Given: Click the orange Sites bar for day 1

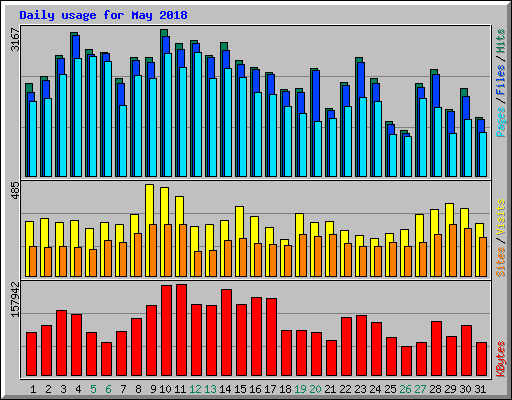Looking at the screenshot, I should coord(33,261).
